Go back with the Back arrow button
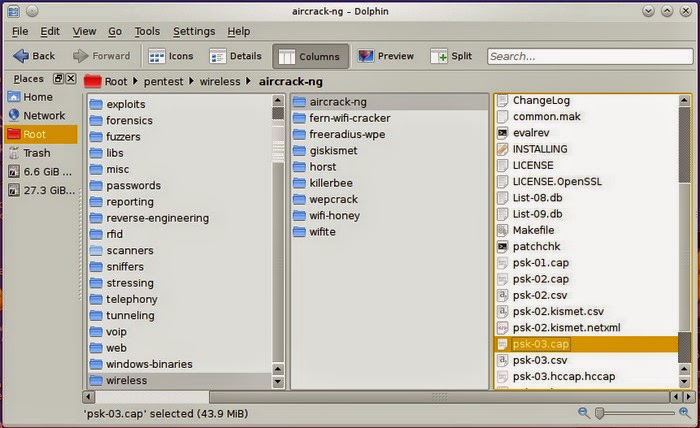The height and width of the screenshot is (428, 700). (33, 56)
